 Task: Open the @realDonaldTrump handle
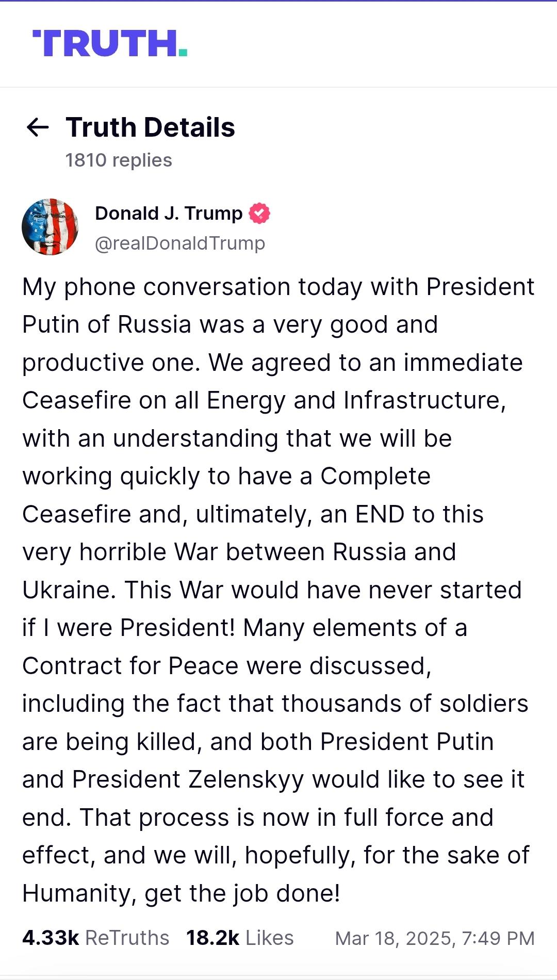(x=180, y=243)
